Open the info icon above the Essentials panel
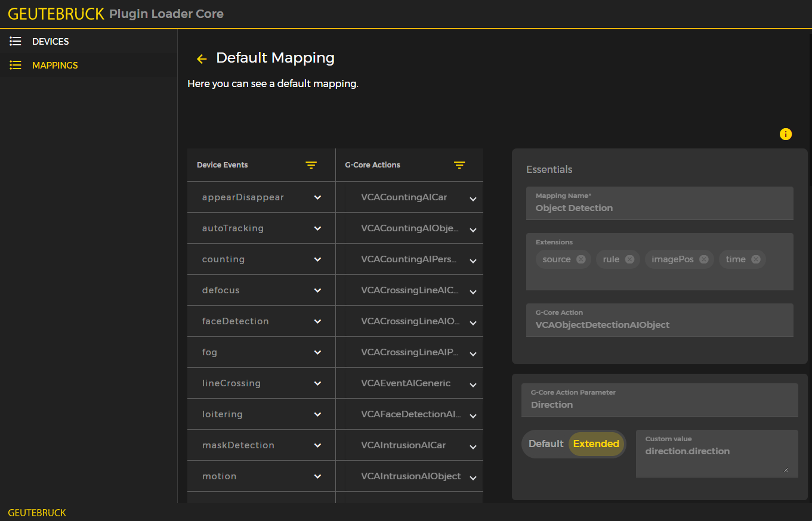This screenshot has height=521, width=812. (x=786, y=134)
